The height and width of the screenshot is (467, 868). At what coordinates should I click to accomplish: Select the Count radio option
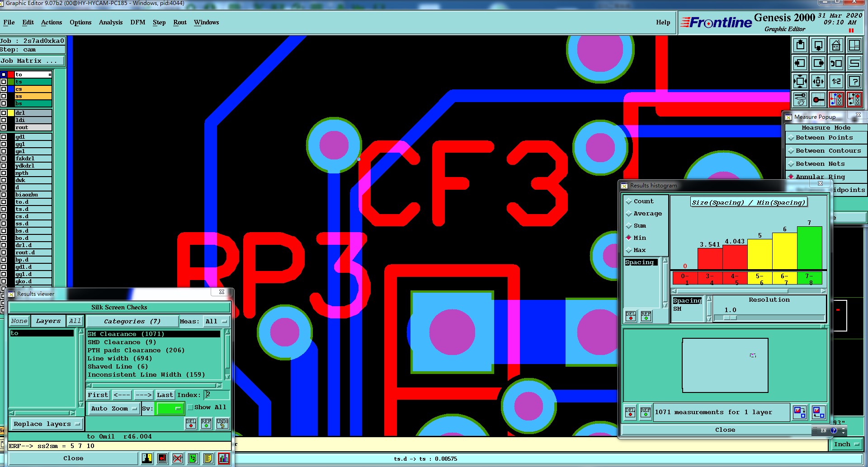point(639,201)
